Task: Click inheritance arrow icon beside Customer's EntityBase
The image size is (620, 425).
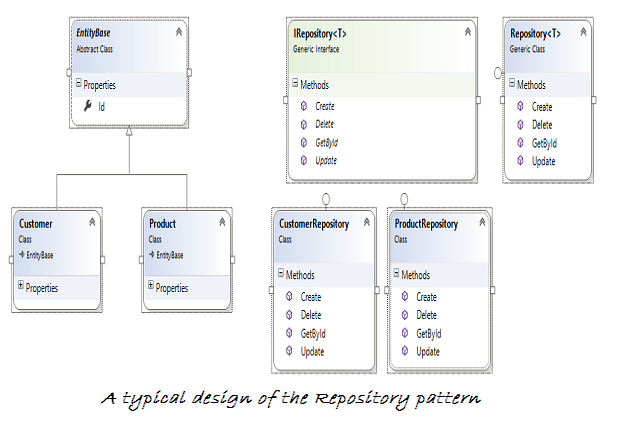Action: [22, 254]
